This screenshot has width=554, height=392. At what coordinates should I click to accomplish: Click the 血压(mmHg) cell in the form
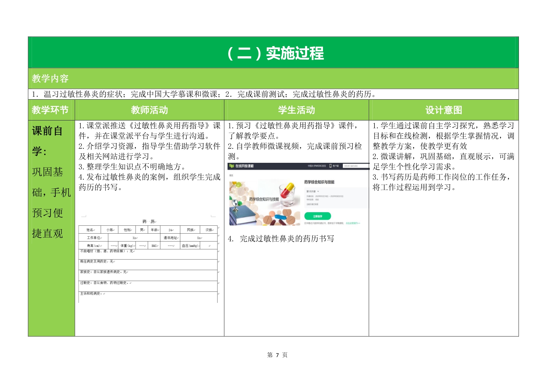(190, 246)
